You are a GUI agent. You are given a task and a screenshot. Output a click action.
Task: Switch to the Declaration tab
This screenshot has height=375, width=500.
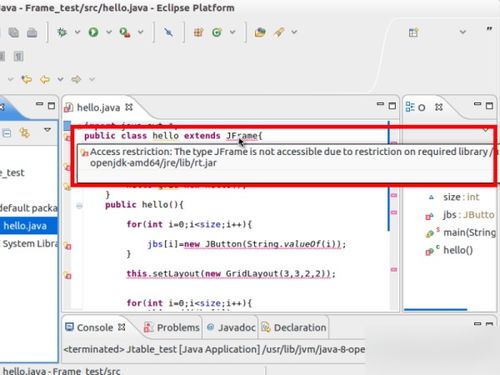(x=294, y=328)
